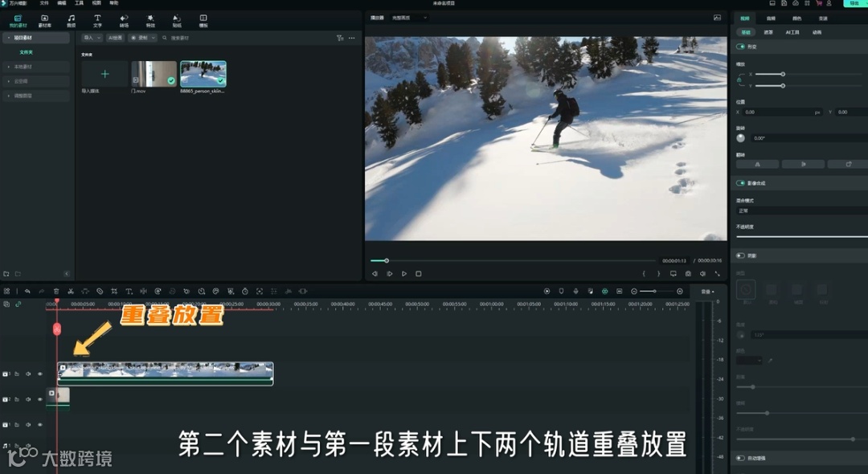Open the 音频 audio library tab
Viewport: 868px width, 474px height.
click(72, 21)
